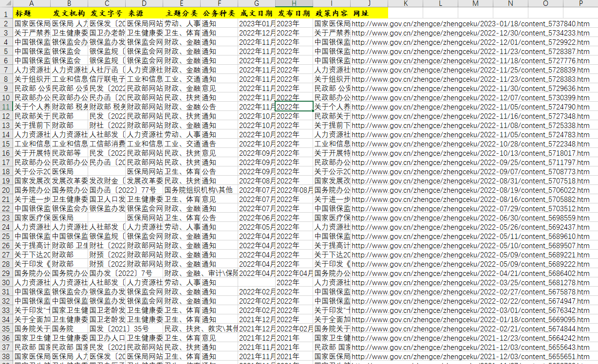Select the 来源 header cell
The height and width of the screenshot is (364, 598).
[144, 13]
